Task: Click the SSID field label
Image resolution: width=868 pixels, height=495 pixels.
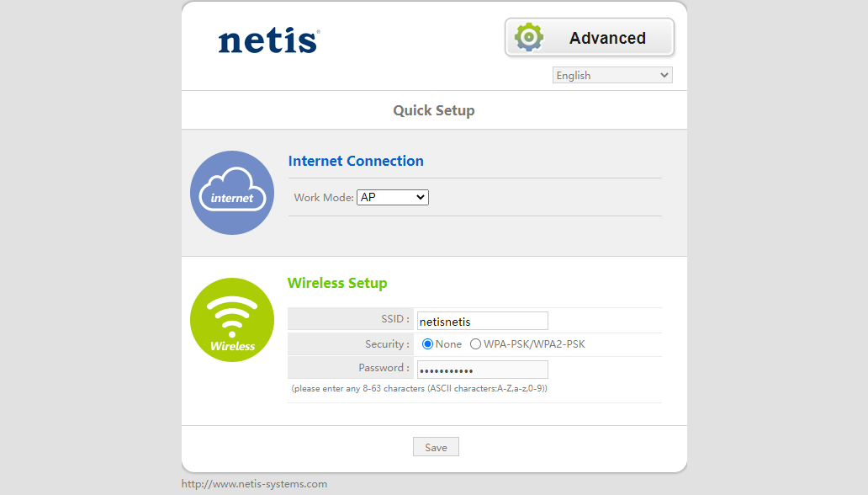Action: [x=394, y=320]
